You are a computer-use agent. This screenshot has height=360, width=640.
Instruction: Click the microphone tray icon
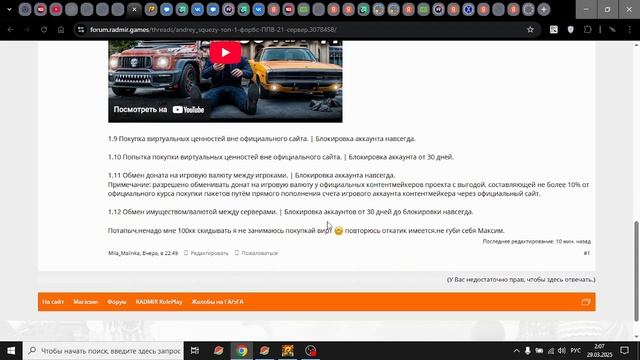click(x=528, y=351)
